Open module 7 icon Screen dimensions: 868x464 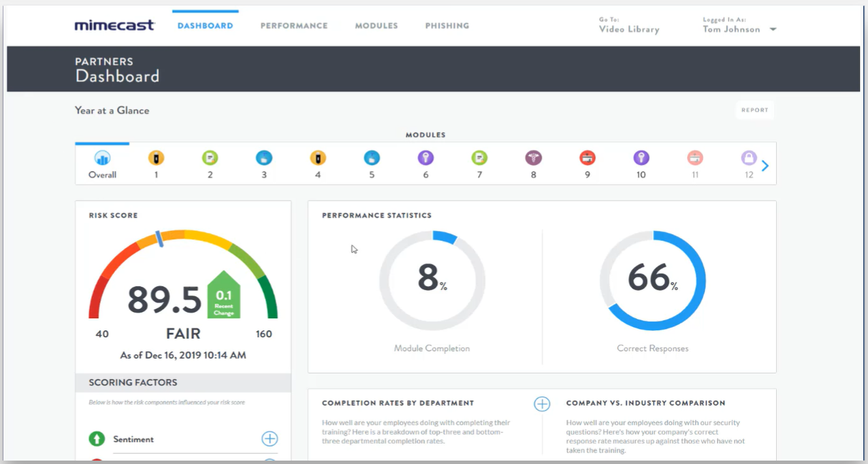(479, 158)
